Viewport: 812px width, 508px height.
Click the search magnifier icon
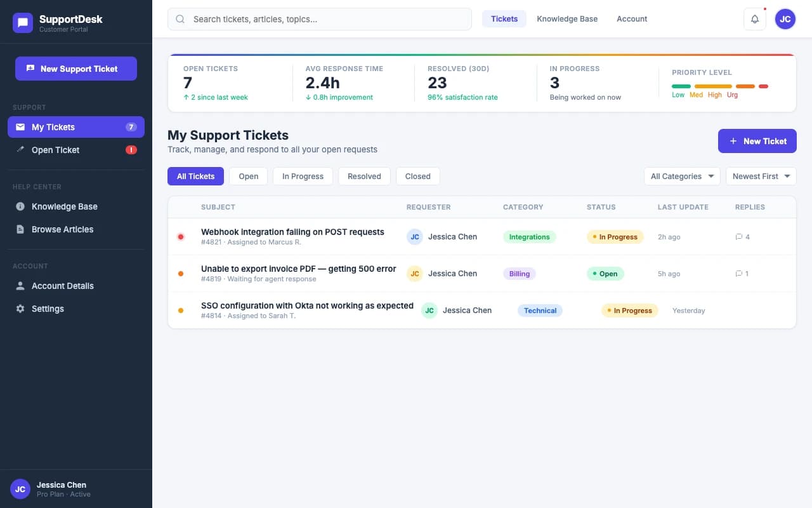coord(180,19)
